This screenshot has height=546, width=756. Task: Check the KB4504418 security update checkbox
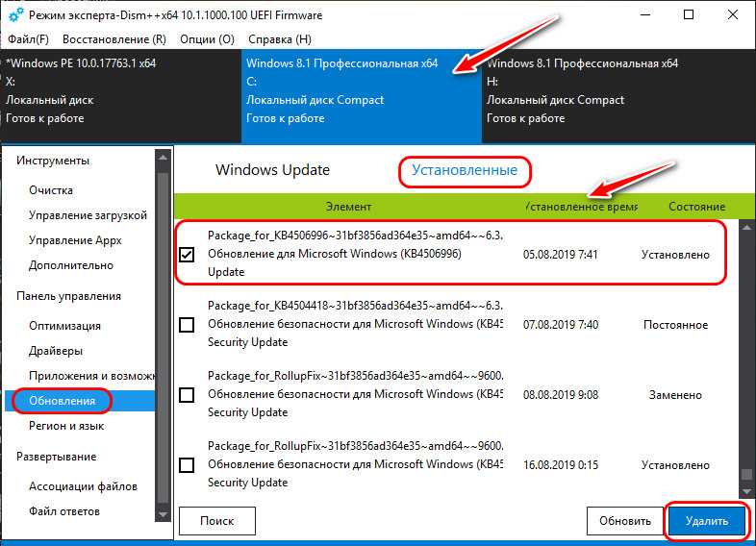tap(187, 324)
